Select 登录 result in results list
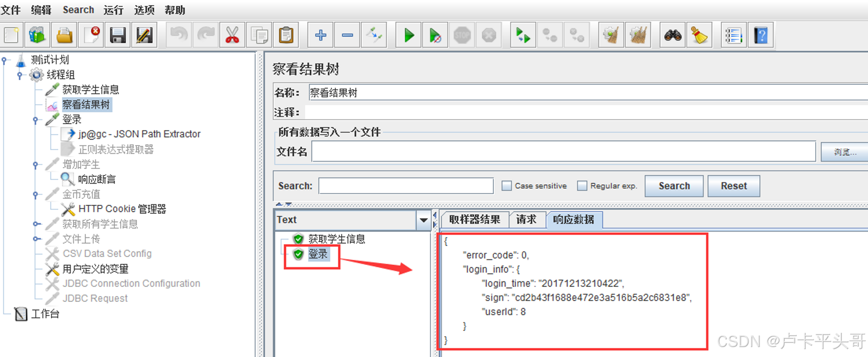This screenshot has width=868, height=357. point(318,254)
